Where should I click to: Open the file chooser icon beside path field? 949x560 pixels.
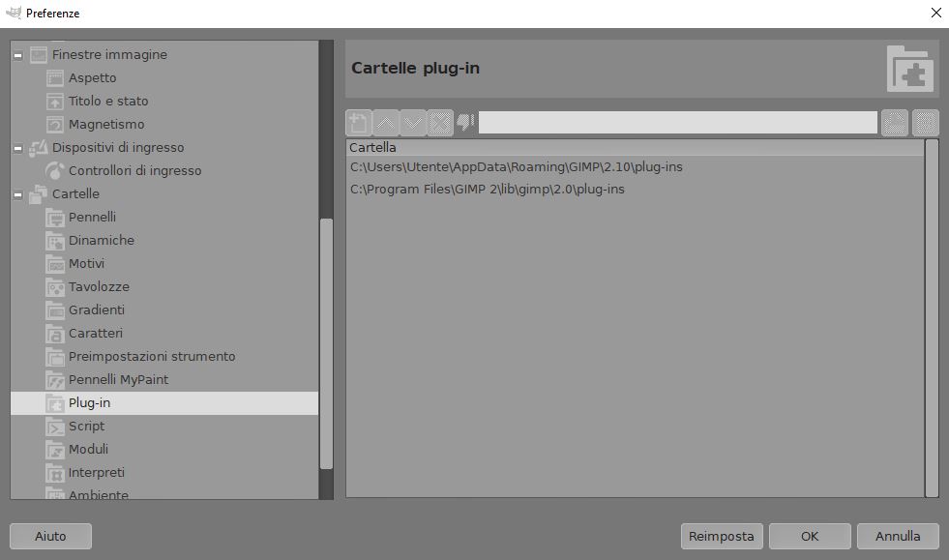895,123
